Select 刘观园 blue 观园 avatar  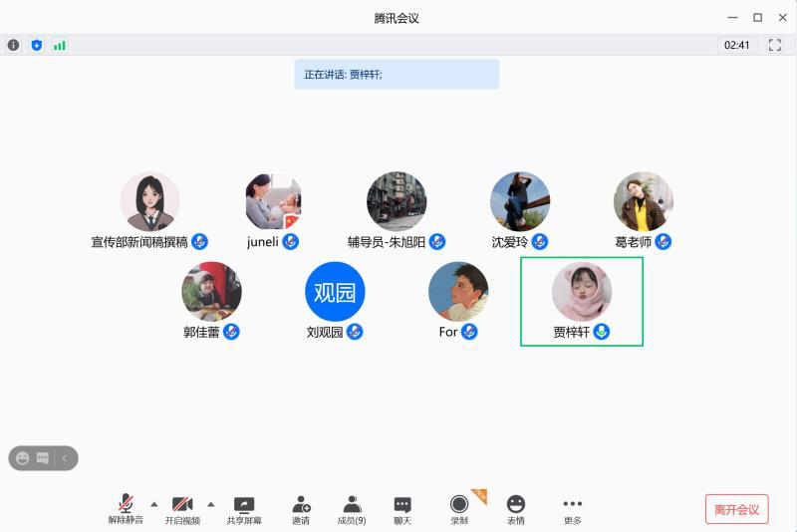(x=335, y=292)
